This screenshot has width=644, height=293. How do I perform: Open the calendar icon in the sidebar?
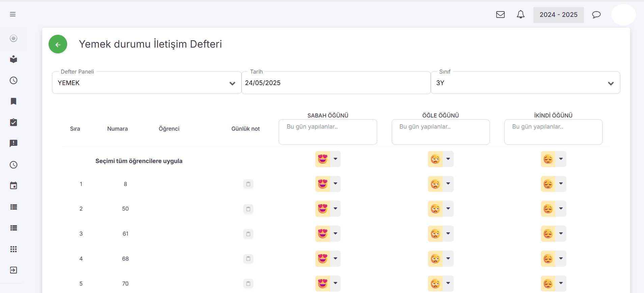(13, 186)
